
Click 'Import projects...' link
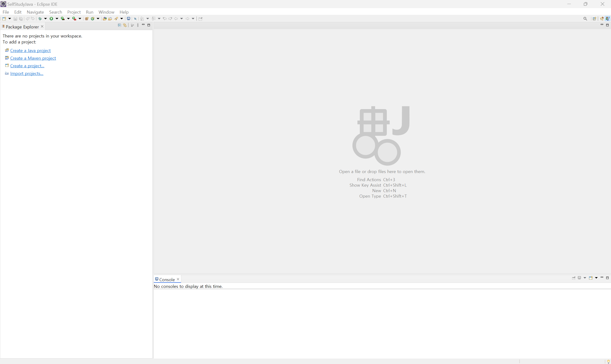pyautogui.click(x=27, y=74)
